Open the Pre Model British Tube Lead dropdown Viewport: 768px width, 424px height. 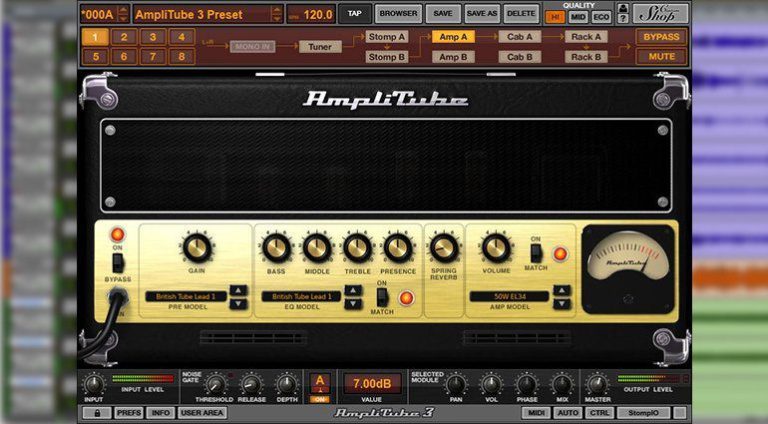(x=186, y=297)
